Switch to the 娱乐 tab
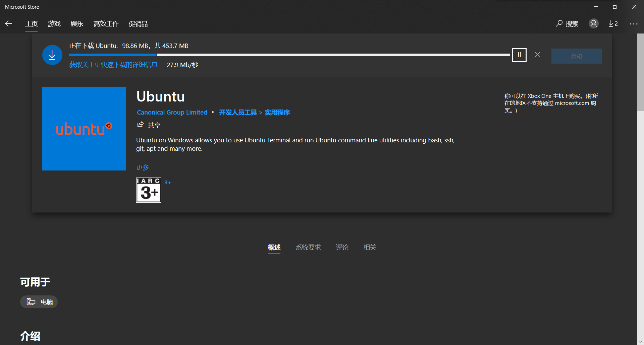The image size is (644, 345). point(77,24)
